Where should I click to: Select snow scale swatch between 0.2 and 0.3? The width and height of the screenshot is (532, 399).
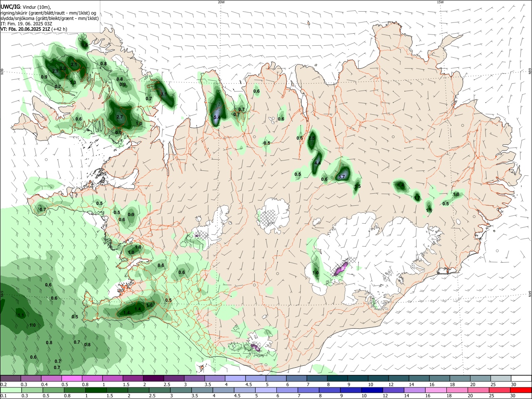pos(10,379)
